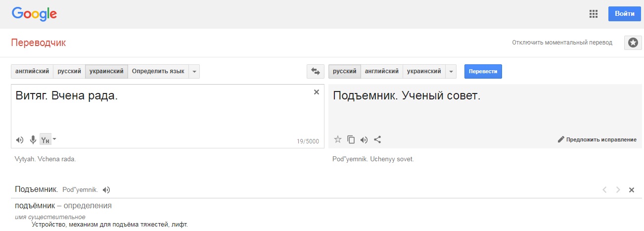Open the input tools dropdown arrow

click(x=54, y=139)
